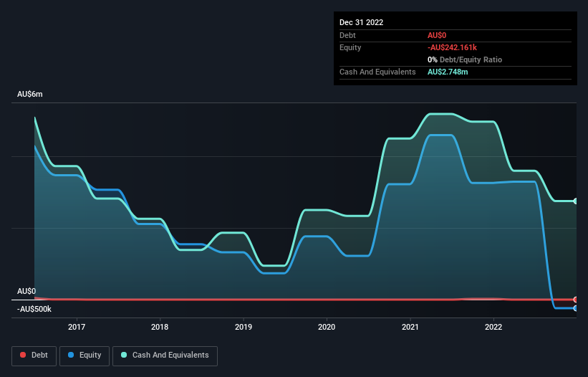
Task: Toggle the Debt series legend button
Action: tap(34, 355)
